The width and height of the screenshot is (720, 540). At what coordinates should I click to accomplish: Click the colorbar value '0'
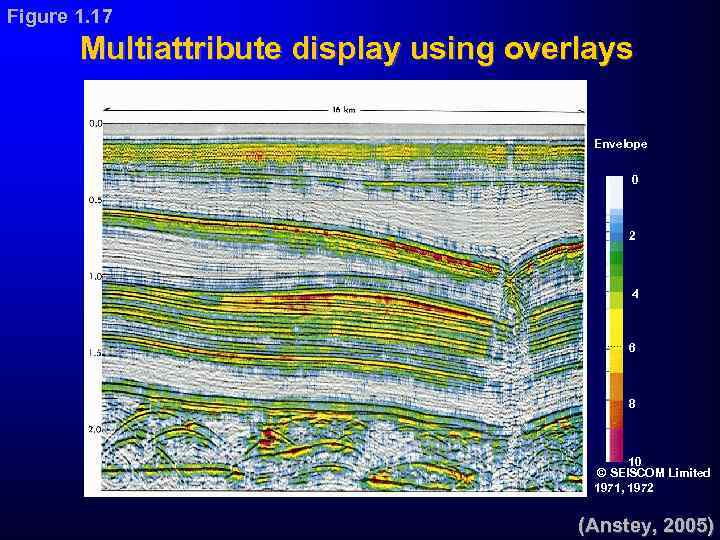click(x=635, y=180)
